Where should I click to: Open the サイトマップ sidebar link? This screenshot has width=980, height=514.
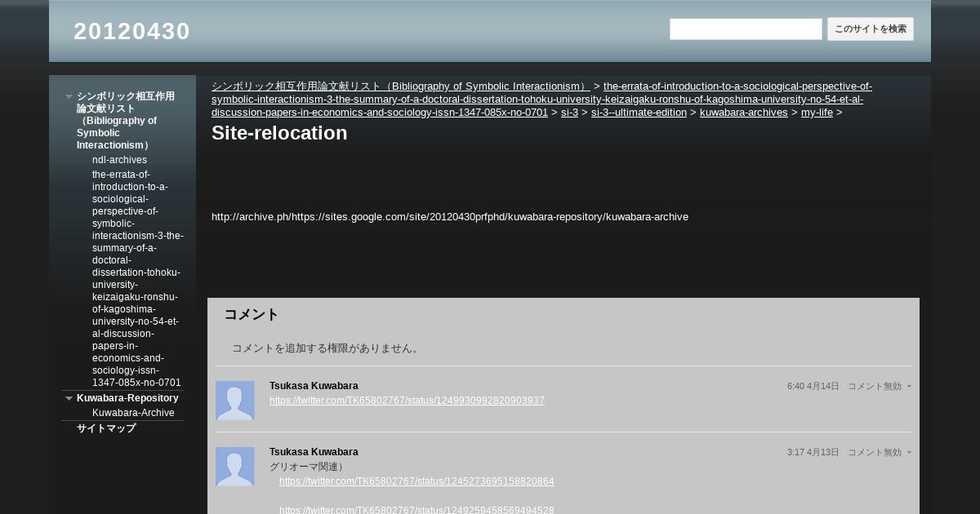(x=106, y=428)
